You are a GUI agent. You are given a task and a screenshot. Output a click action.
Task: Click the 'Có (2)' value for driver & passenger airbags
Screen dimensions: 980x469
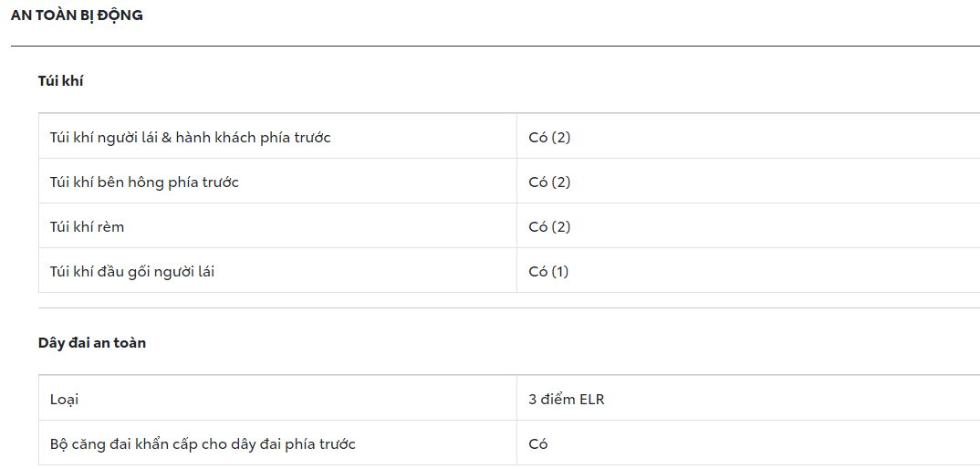pos(549,138)
